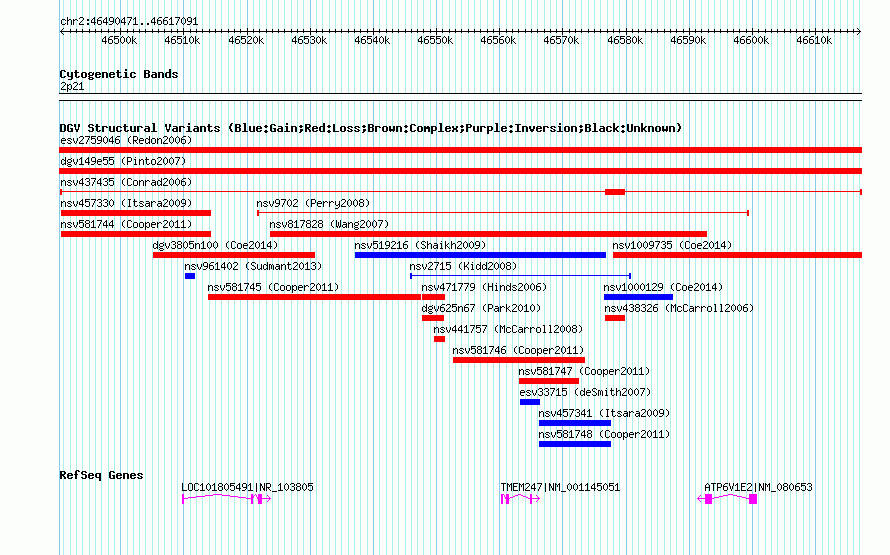890x555 pixels.
Task: Click the dgv625n67 (Park2010) label
Action: (481, 308)
